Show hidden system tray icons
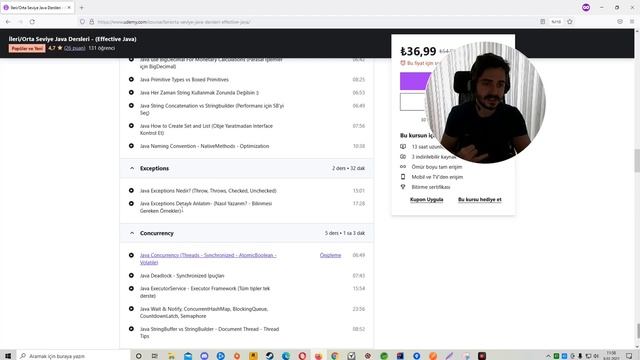640x360 pixels. click(548, 356)
